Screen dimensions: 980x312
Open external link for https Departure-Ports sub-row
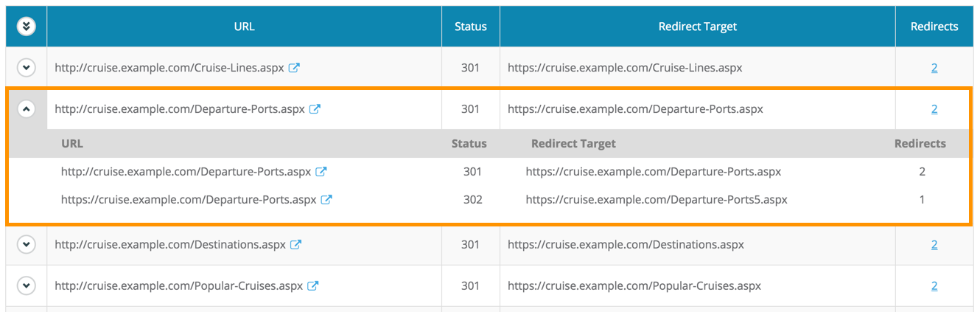326,200
